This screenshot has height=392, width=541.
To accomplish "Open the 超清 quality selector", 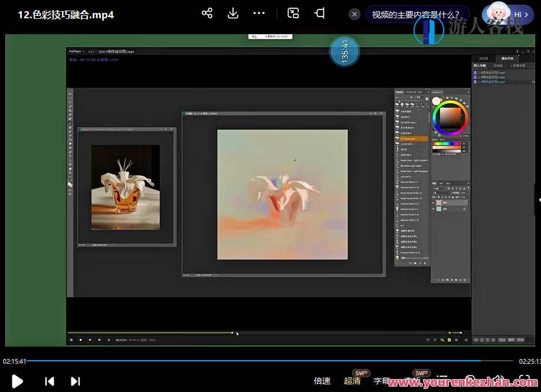I will pos(352,381).
